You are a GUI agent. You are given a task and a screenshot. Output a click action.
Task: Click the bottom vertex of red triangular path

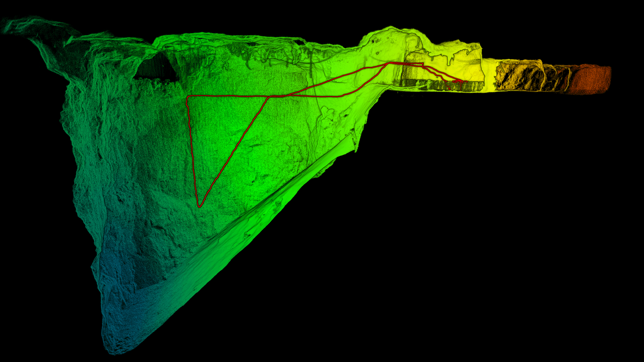point(200,207)
